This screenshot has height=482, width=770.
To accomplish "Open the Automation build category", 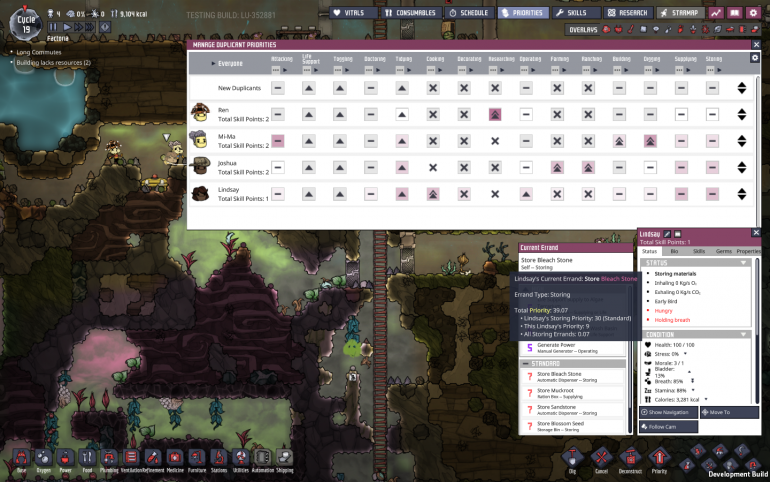I will pyautogui.click(x=262, y=458).
